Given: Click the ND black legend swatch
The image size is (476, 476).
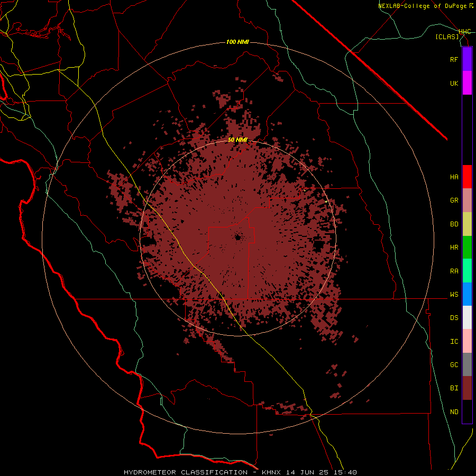Looking at the screenshot, I should click(467, 411).
